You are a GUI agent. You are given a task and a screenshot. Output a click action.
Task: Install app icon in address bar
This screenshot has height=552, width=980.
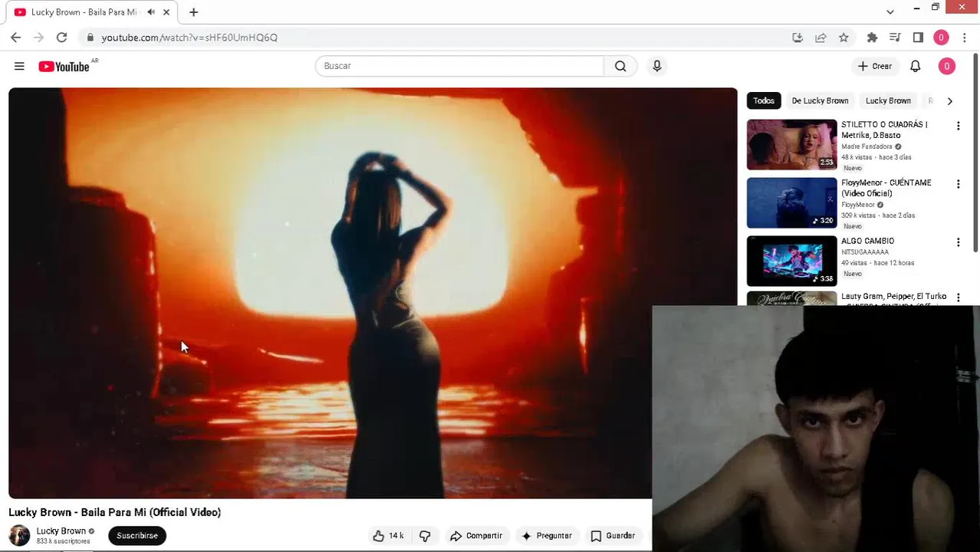pos(797,37)
